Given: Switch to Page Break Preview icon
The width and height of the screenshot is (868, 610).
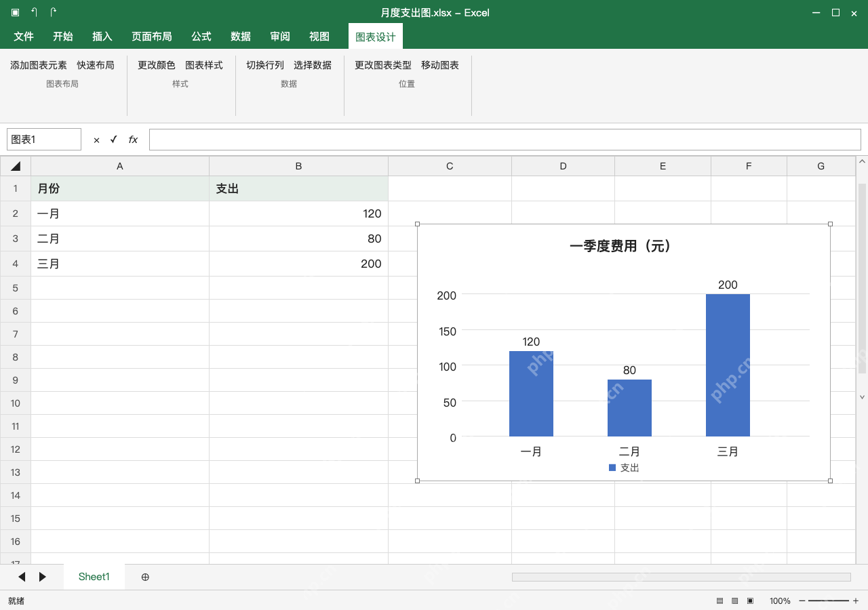Looking at the screenshot, I should pos(751,601).
